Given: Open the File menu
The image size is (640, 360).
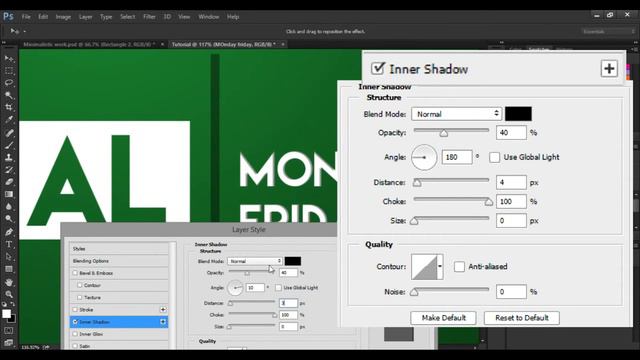Looking at the screenshot, I should pyautogui.click(x=26, y=17).
